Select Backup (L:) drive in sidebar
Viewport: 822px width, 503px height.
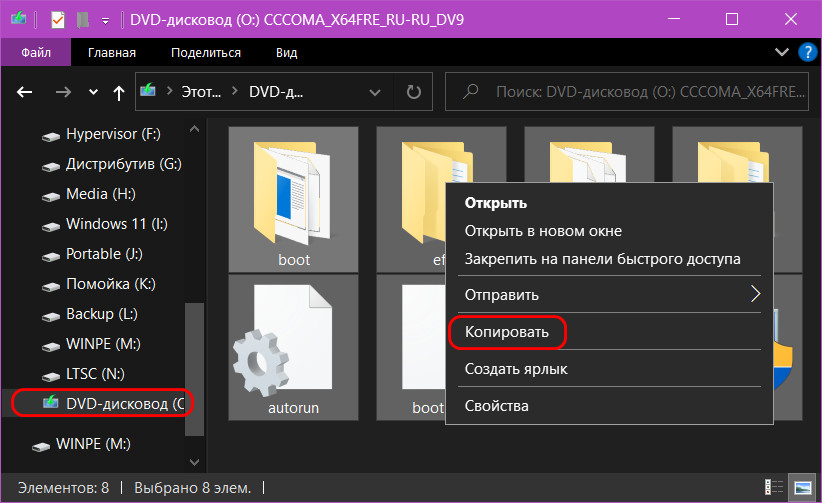point(101,314)
